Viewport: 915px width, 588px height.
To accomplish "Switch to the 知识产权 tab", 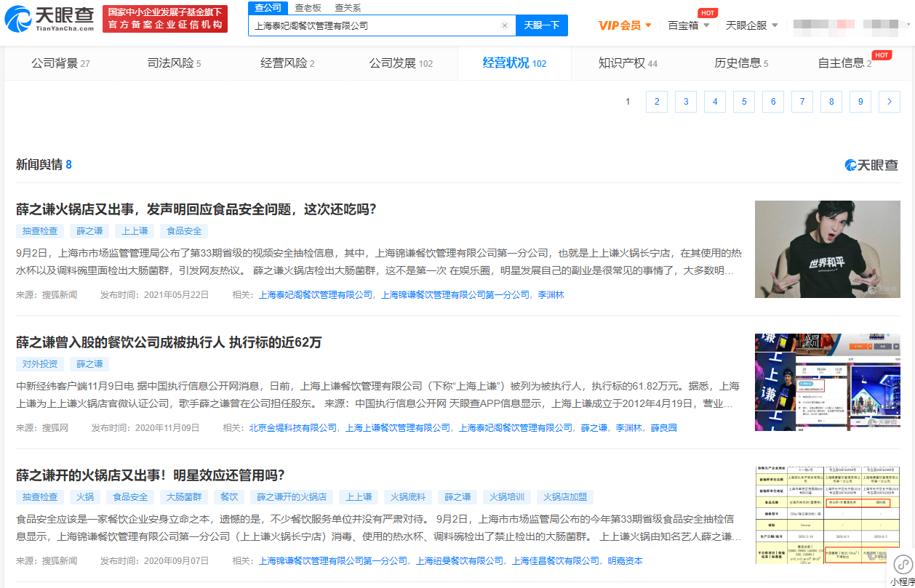I will (x=628, y=63).
